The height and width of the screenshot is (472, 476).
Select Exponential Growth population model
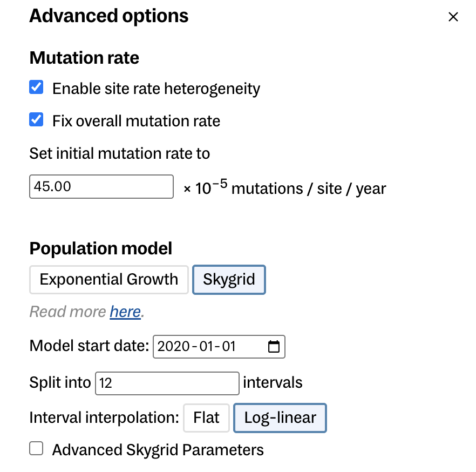coord(109,279)
